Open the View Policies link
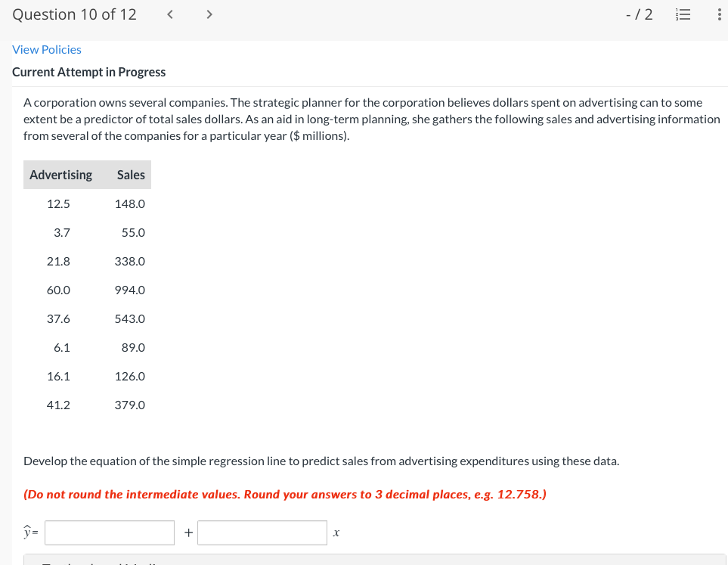 (46, 49)
